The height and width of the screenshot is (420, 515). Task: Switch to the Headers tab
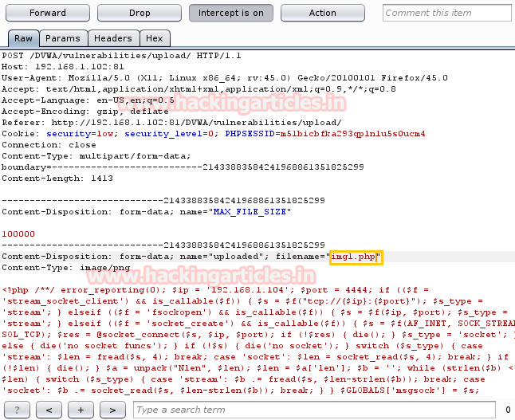coord(113,38)
